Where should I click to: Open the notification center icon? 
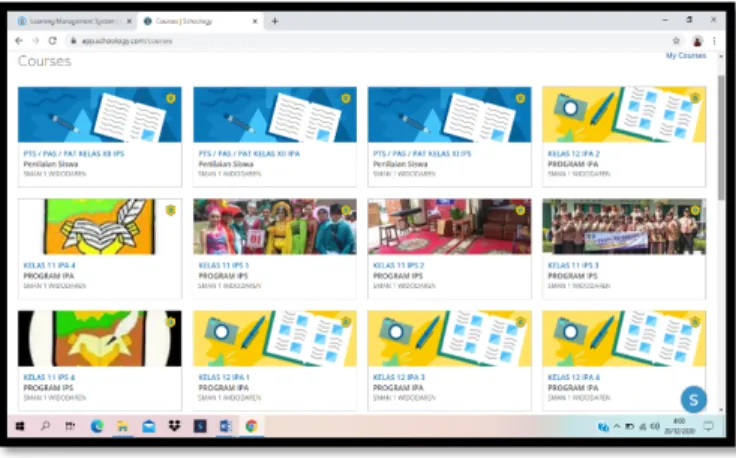708,426
